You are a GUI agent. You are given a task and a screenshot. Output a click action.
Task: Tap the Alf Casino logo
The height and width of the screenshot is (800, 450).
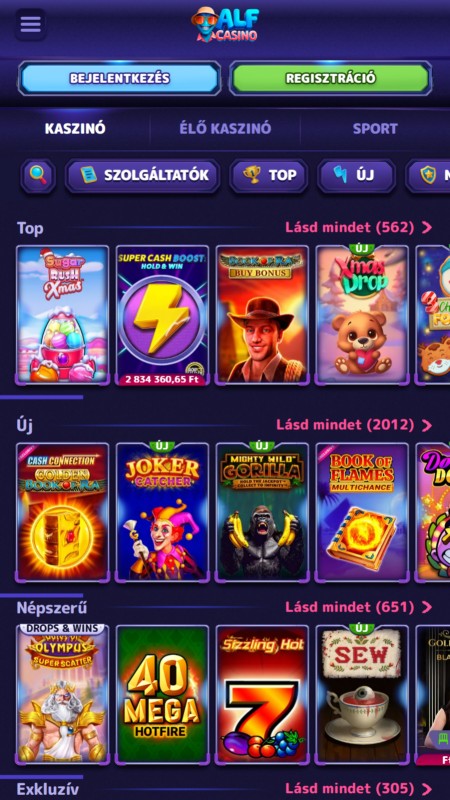(225, 24)
